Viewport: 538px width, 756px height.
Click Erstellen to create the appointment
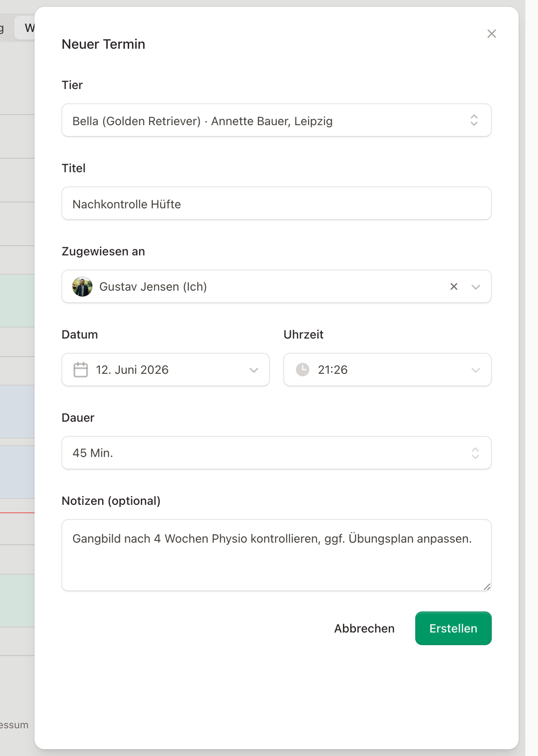[453, 628]
